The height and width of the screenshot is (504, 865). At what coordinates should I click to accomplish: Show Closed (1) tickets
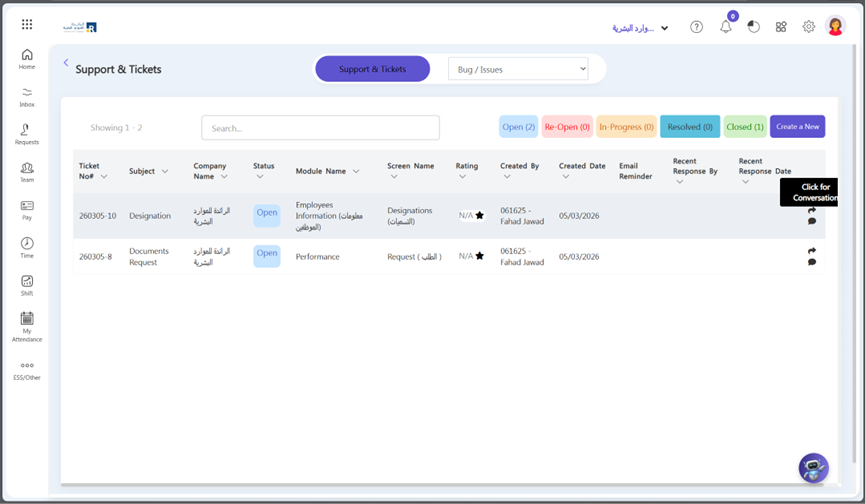click(745, 127)
